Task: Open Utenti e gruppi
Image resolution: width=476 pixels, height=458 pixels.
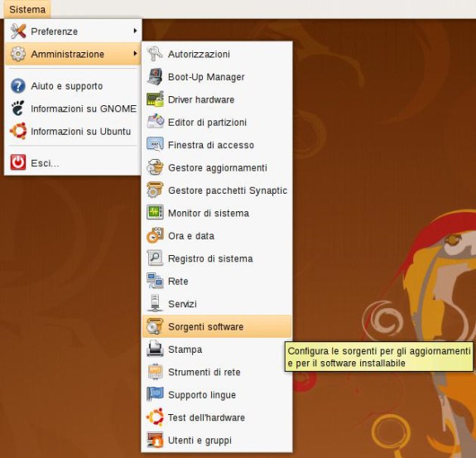Action: [217, 440]
